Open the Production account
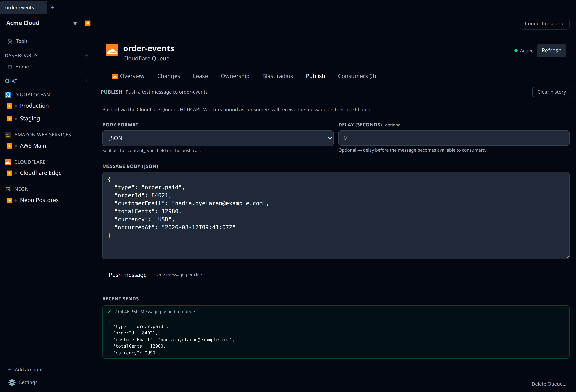Screen dimensions: 576x392 click(34, 106)
